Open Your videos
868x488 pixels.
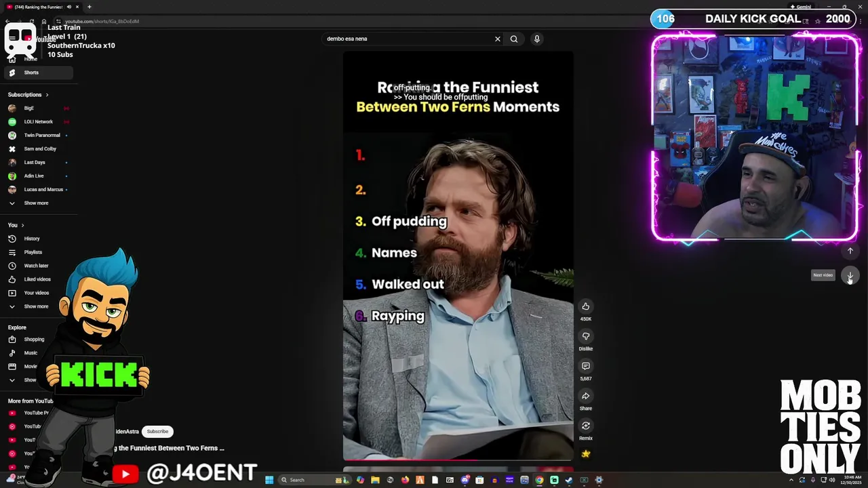point(36,293)
